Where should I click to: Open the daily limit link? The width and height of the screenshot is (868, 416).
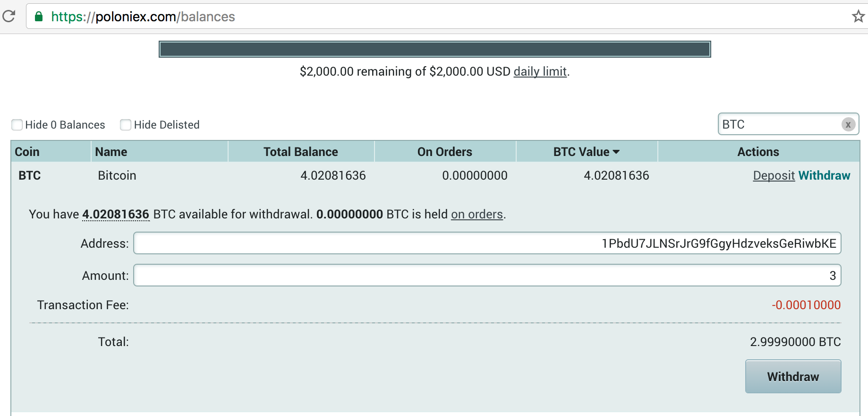click(540, 71)
